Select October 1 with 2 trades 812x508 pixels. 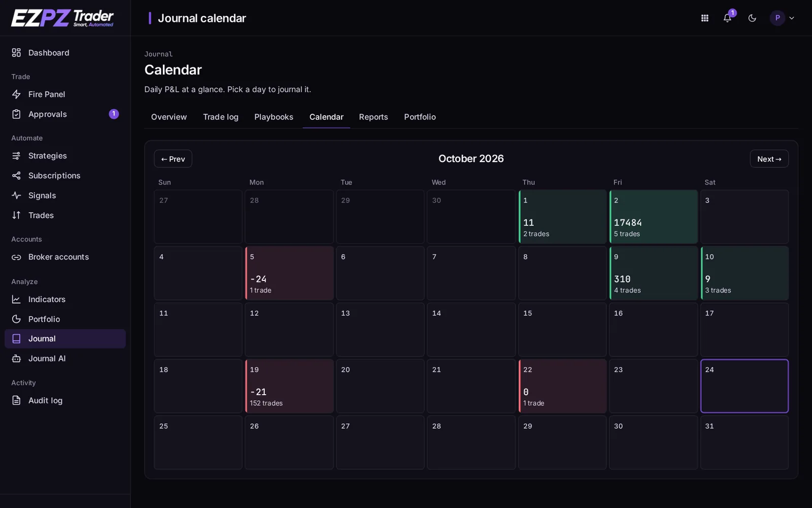coord(562,217)
